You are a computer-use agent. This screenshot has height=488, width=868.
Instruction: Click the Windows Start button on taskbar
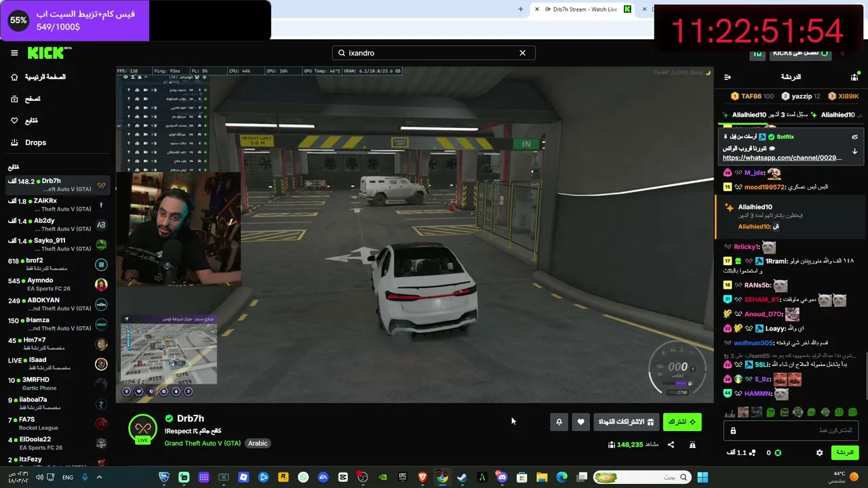pos(703,477)
